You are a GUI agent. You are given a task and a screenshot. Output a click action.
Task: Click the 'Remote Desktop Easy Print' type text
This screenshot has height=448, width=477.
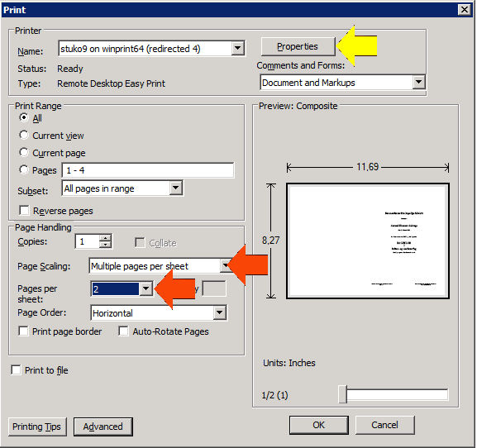click(x=111, y=83)
